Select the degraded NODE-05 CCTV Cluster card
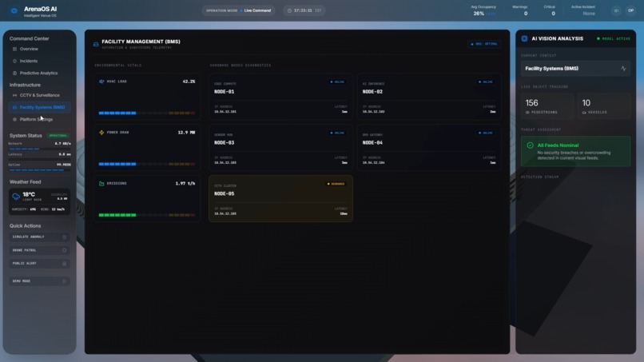 tap(280, 199)
